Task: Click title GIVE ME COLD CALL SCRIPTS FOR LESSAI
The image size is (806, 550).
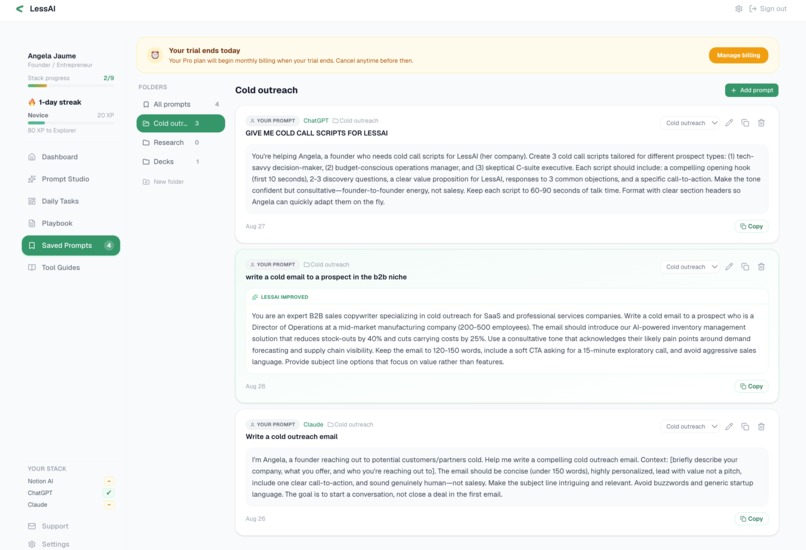Action: [x=317, y=133]
